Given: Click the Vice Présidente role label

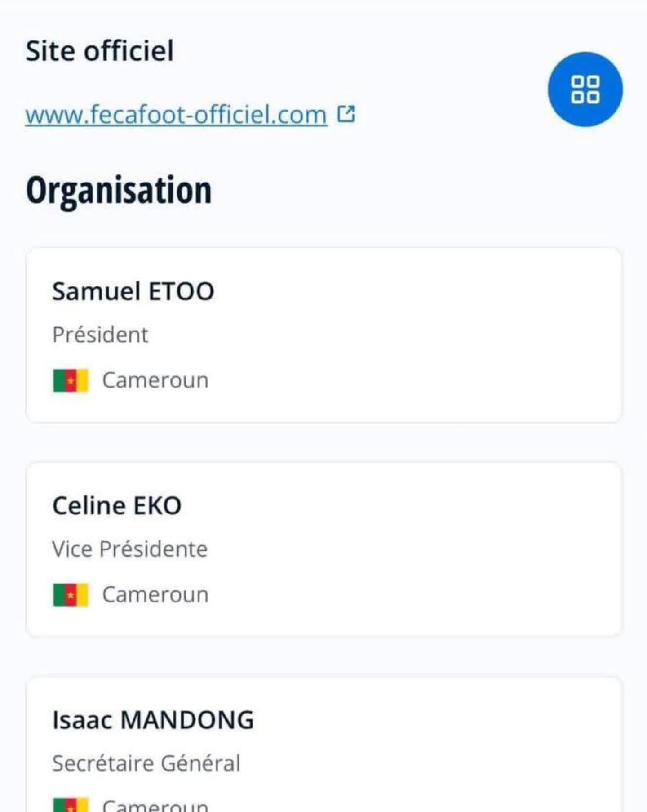Looking at the screenshot, I should tap(130, 549).
